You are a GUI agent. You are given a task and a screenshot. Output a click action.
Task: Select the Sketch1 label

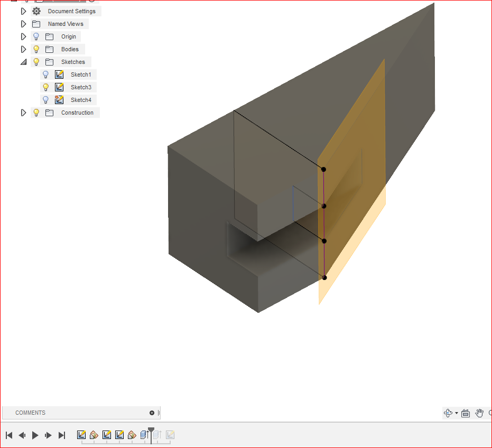(81, 74)
